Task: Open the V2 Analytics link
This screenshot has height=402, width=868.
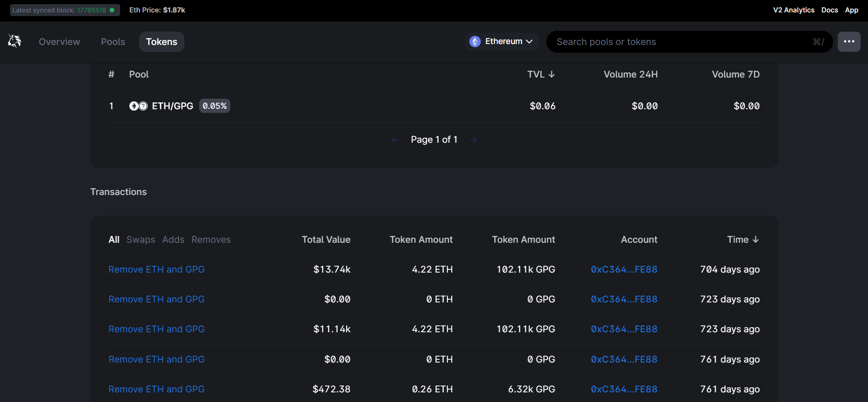Action: pos(793,10)
